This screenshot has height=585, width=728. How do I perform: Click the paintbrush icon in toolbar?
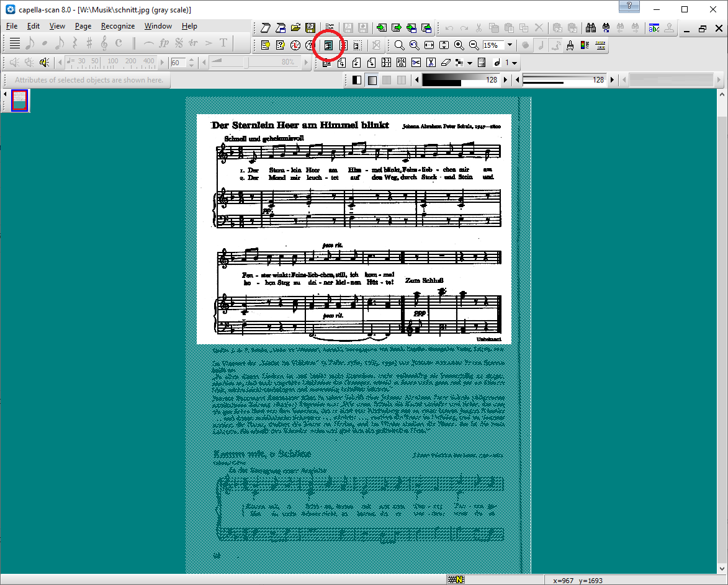[570, 45]
